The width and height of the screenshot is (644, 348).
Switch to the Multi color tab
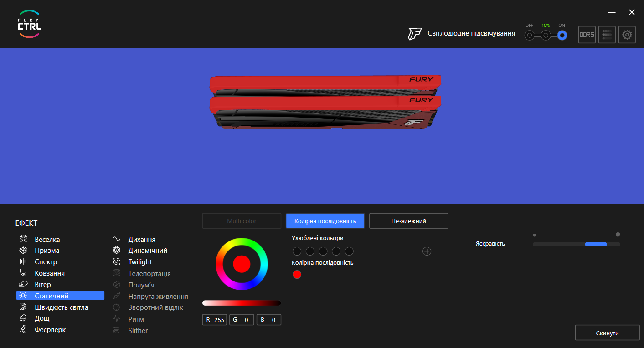click(x=242, y=221)
